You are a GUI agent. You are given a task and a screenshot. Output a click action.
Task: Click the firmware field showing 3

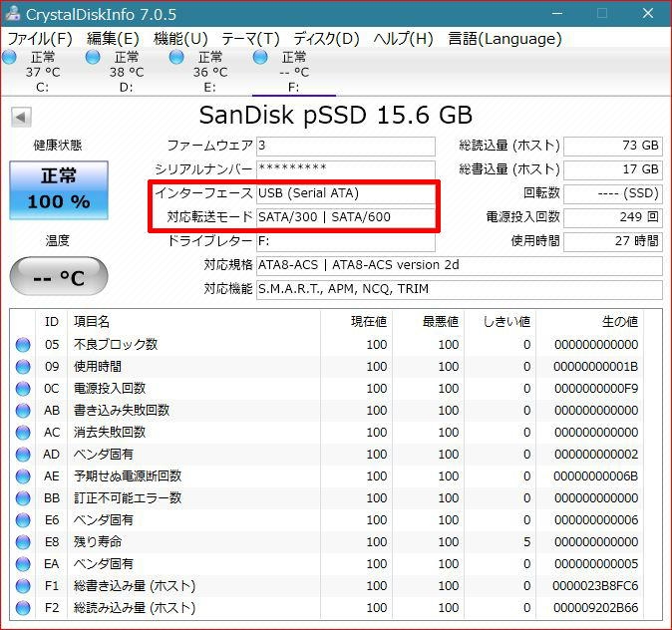click(x=345, y=147)
